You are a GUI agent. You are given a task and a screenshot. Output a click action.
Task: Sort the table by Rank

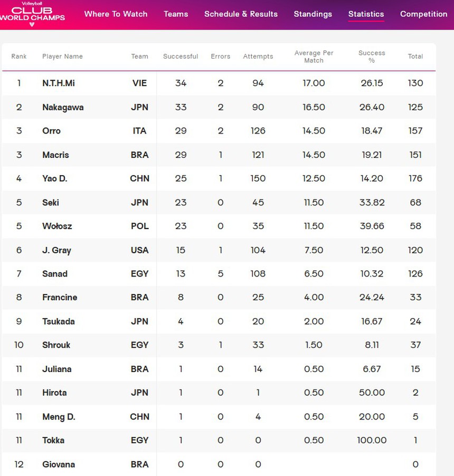point(19,56)
